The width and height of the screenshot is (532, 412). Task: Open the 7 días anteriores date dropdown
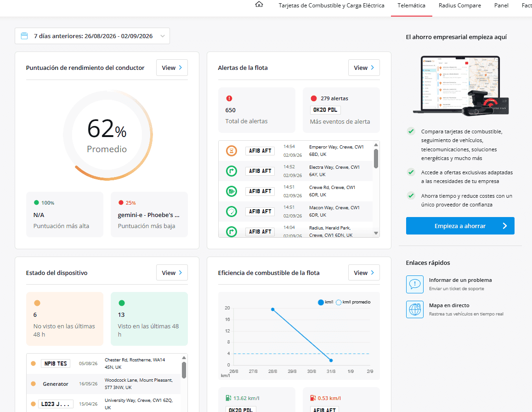coord(92,36)
